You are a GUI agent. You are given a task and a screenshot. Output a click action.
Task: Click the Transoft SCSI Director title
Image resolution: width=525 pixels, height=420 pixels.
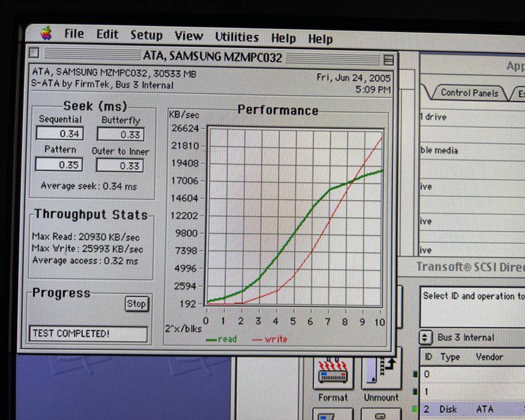tap(470, 267)
